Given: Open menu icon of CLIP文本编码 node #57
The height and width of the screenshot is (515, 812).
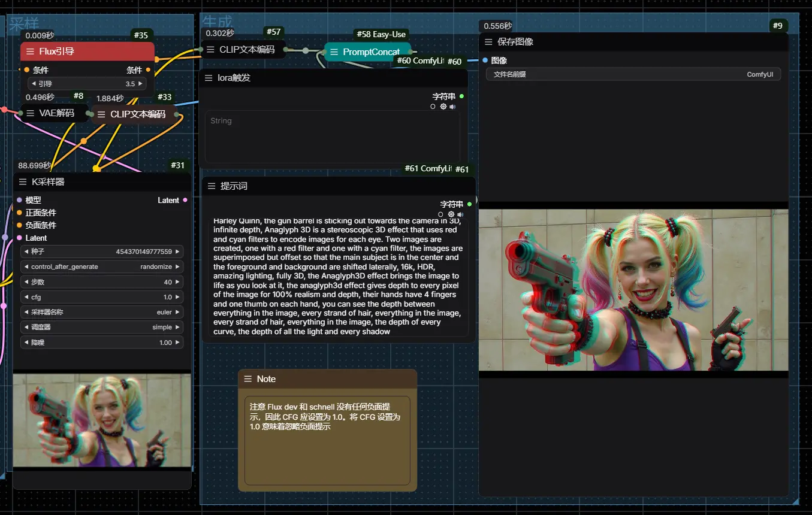Looking at the screenshot, I should pos(210,50).
